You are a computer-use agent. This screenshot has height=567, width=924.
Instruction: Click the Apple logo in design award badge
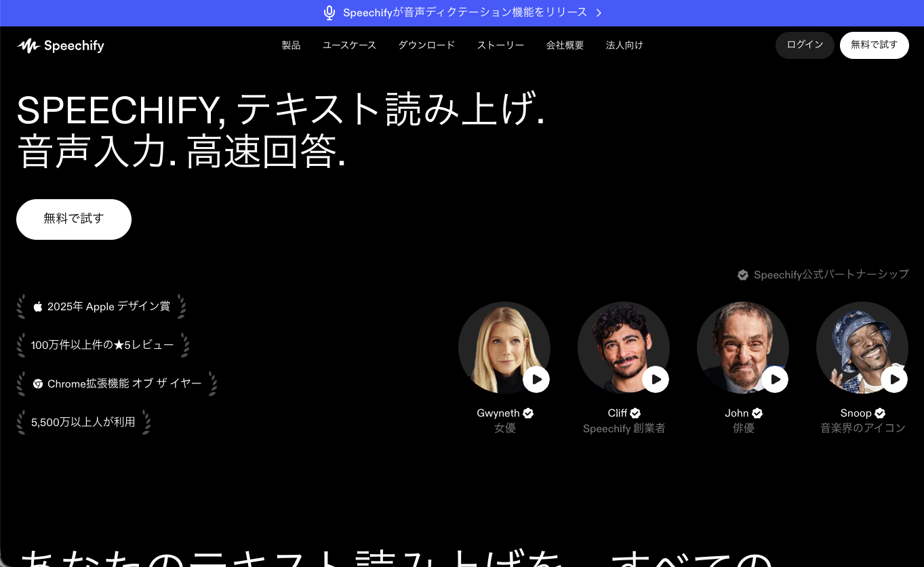click(38, 306)
